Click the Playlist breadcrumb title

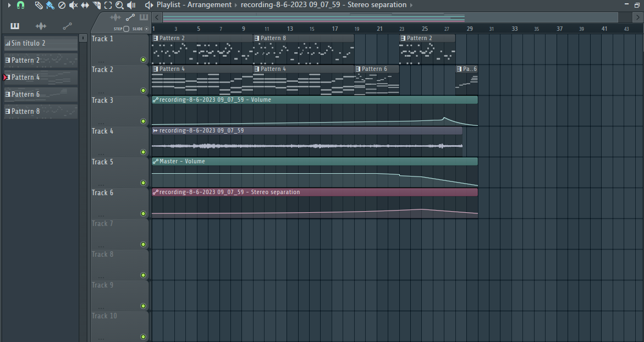click(x=168, y=5)
